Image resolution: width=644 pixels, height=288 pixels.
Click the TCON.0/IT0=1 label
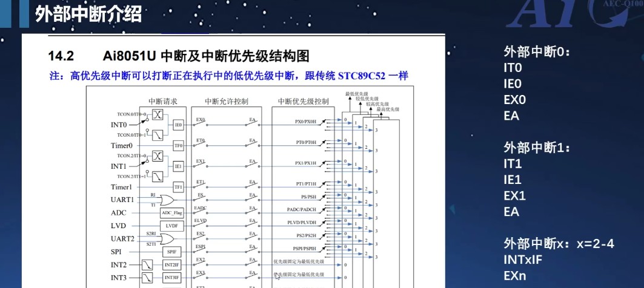131,135
